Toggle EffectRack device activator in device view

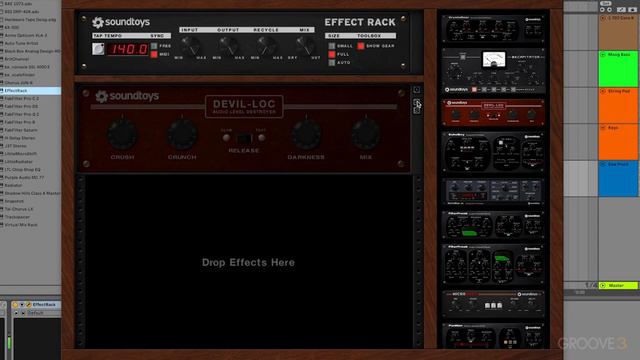[16, 305]
